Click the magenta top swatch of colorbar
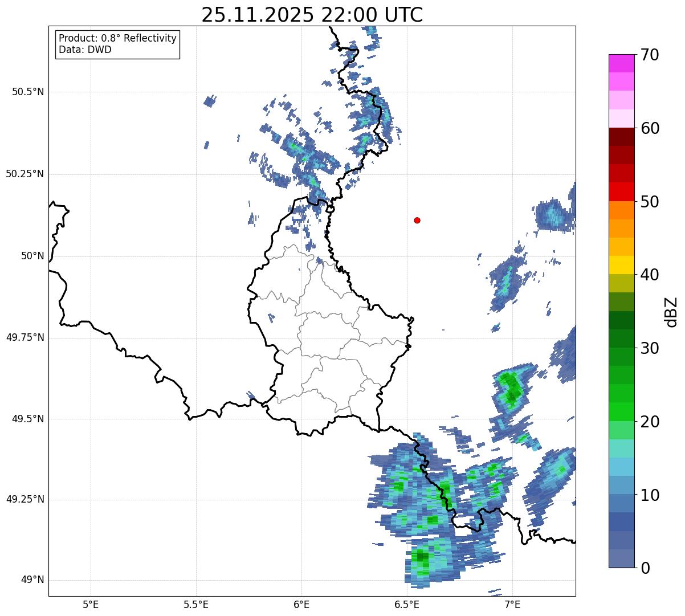This screenshot has width=685, height=616. coord(621,63)
